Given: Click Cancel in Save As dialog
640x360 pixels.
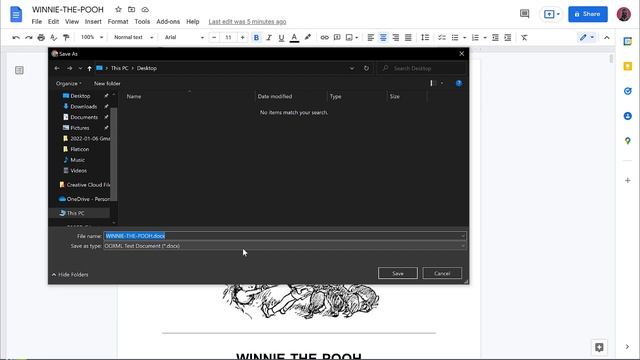Looking at the screenshot, I should point(442,273).
